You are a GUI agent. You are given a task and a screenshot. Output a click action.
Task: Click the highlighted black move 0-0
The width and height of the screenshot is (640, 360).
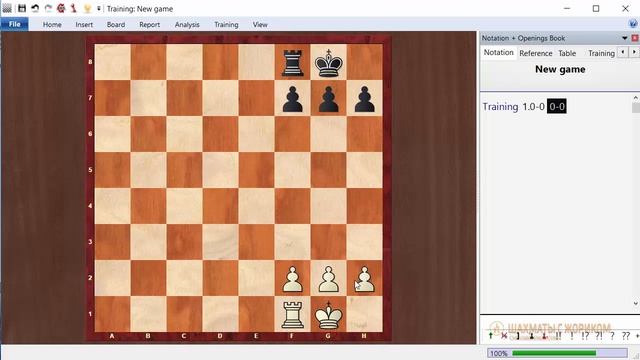(557, 107)
